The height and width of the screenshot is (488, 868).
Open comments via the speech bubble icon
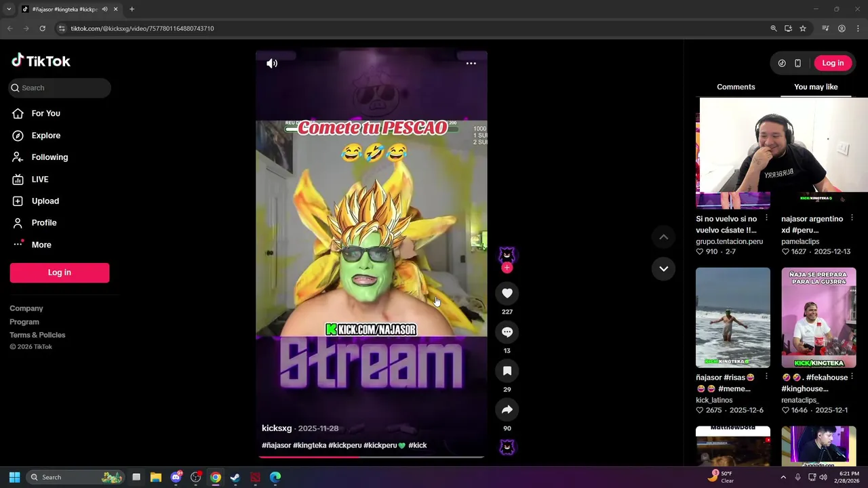507,331
